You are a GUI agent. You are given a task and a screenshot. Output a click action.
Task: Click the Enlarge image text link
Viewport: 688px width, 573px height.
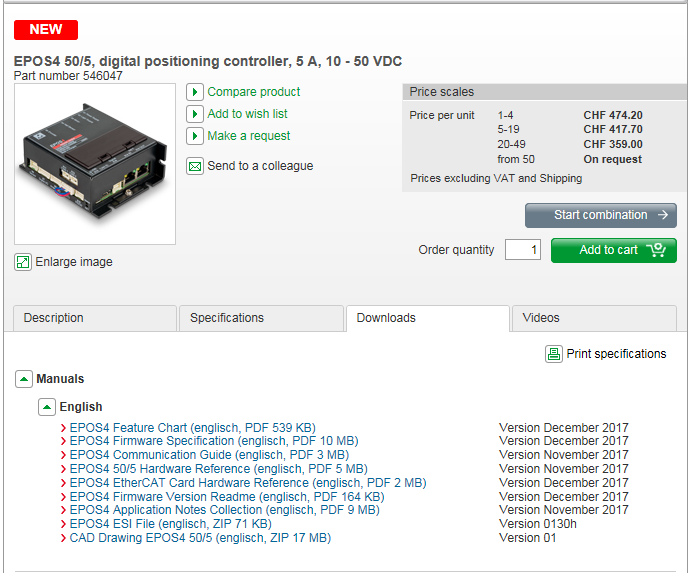[74, 262]
